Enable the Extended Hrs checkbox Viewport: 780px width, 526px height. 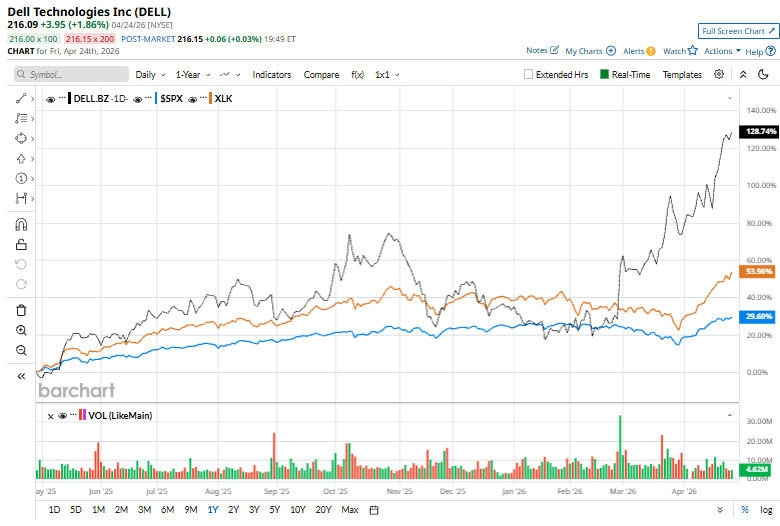[x=528, y=74]
